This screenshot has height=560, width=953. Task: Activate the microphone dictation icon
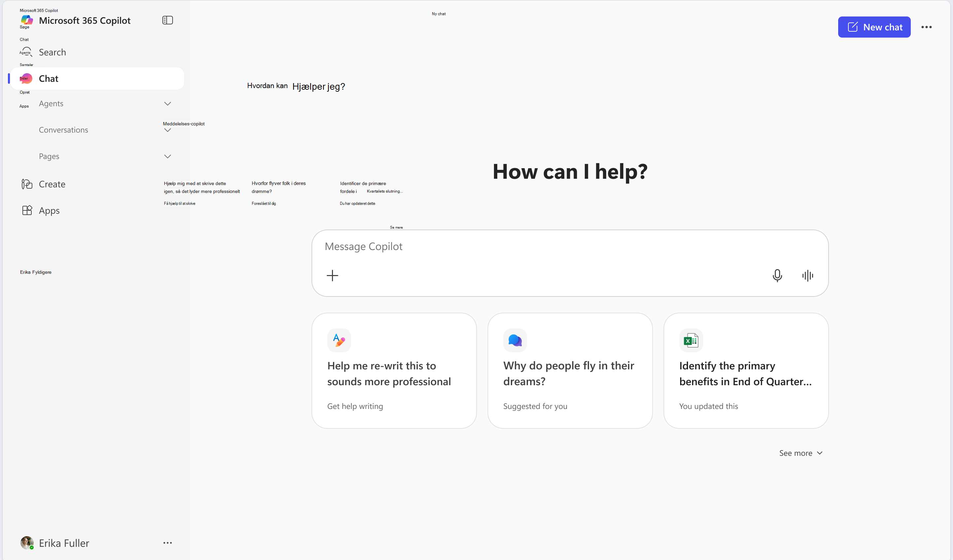coord(777,275)
